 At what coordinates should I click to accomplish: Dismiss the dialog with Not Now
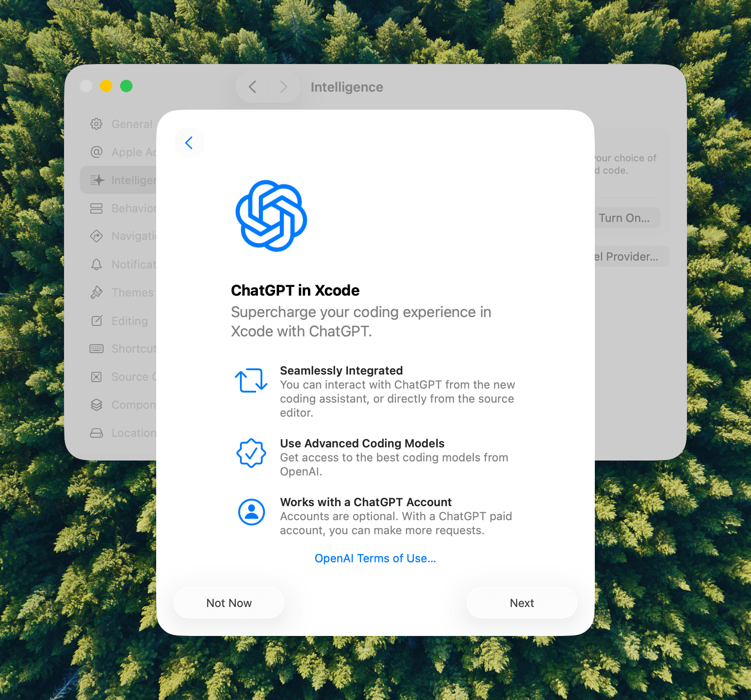pyautogui.click(x=229, y=603)
